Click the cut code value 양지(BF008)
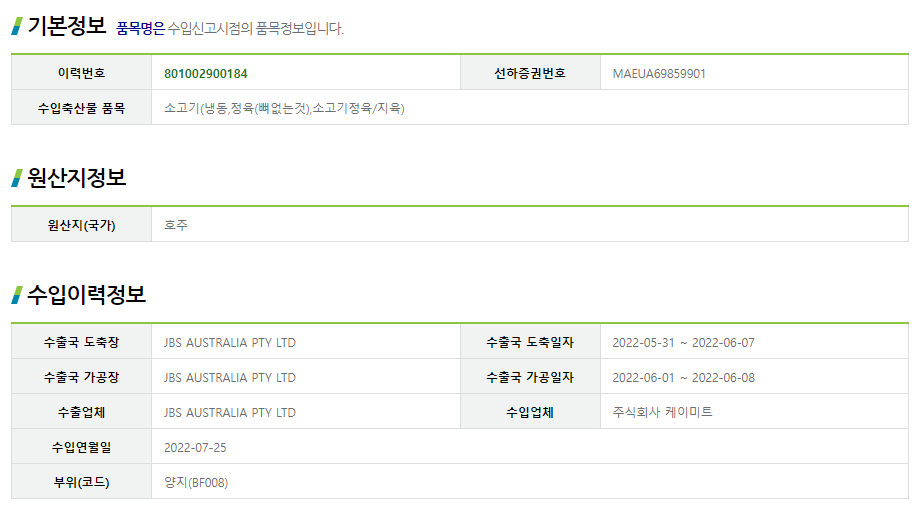Viewport: 915px width, 506px height. 196,483
